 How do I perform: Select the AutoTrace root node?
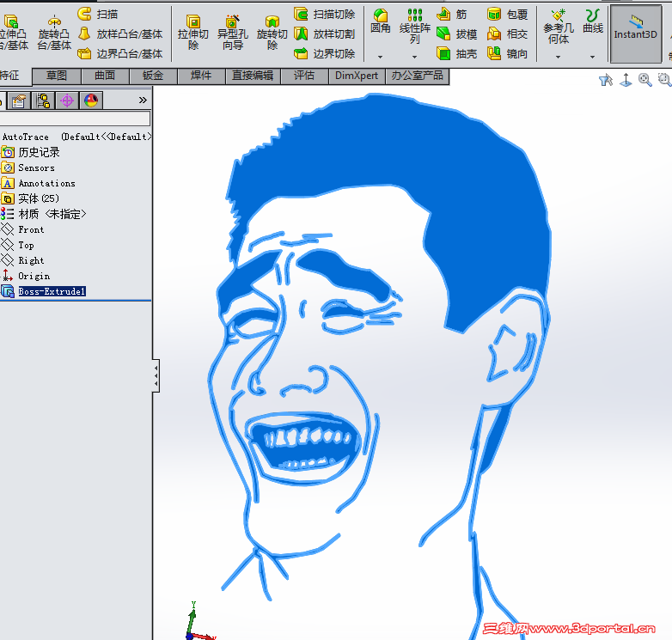76,137
